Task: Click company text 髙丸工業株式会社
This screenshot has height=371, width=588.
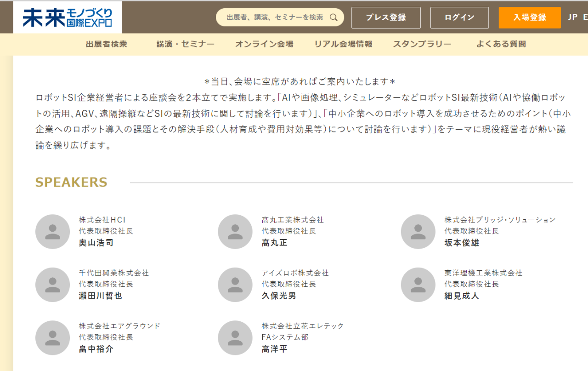Action: click(x=293, y=220)
